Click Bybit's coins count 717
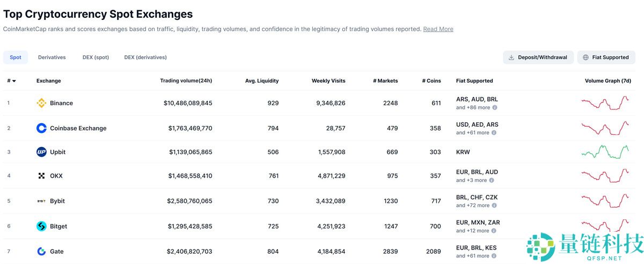The height and width of the screenshot is (264, 644). pos(435,201)
